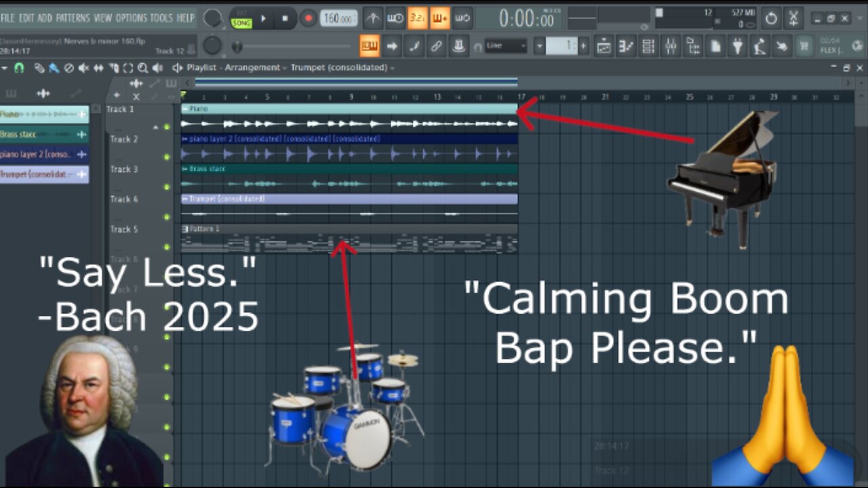868x488 pixels.
Task: Open the plugin picker plug icon
Action: coord(738,46)
